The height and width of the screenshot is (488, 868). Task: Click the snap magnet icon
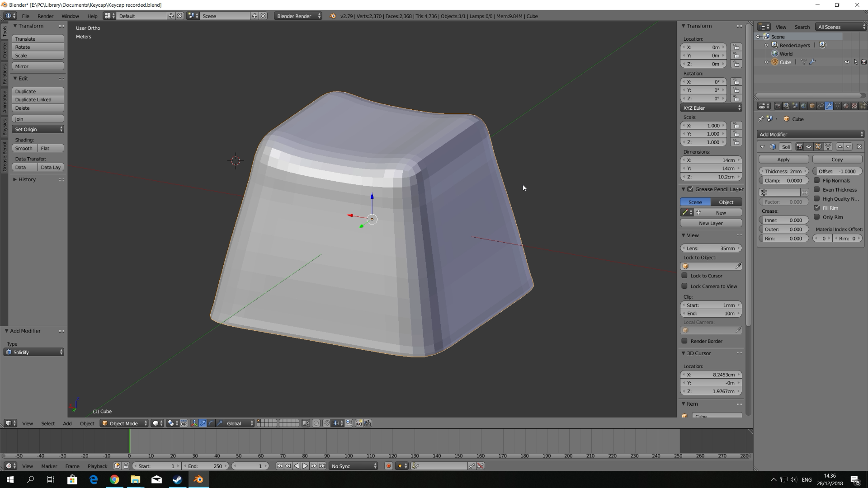pyautogui.click(x=326, y=423)
